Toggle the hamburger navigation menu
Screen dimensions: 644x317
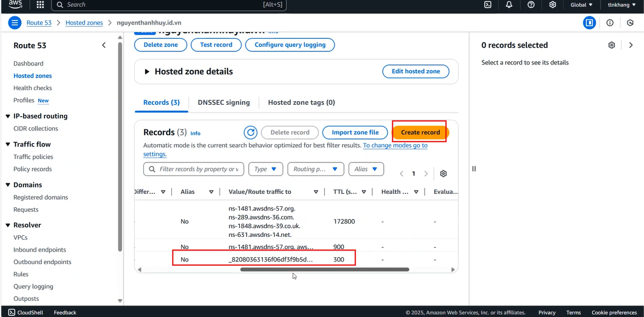point(15,23)
